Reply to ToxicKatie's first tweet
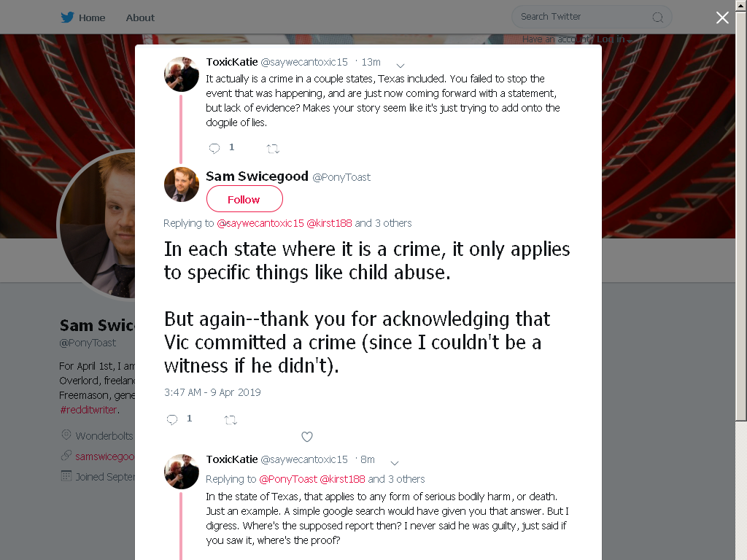This screenshot has width=747, height=560. pos(214,149)
